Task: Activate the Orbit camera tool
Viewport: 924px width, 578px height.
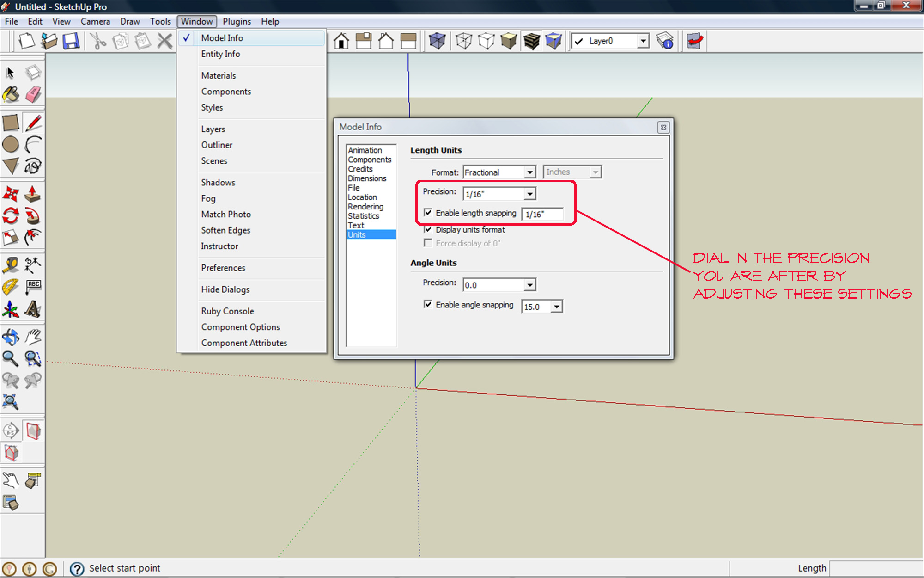Action: click(x=11, y=337)
